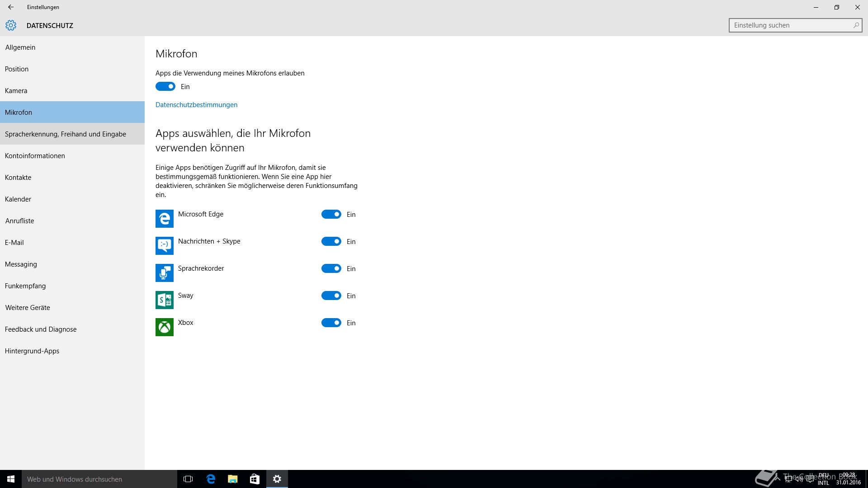This screenshot has height=488, width=868.
Task: Click the Nachrichten + Skype app icon
Action: tap(165, 246)
